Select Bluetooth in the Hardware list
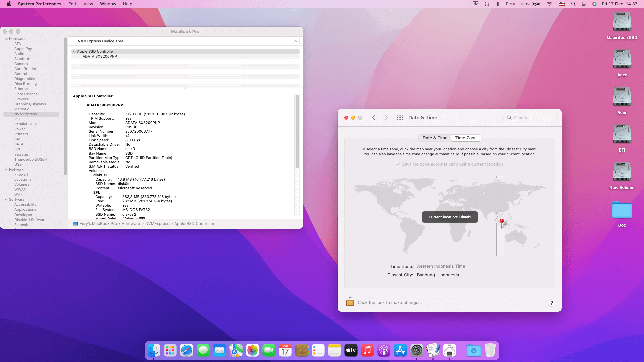Image resolution: width=644 pixels, height=362 pixels. (x=23, y=59)
